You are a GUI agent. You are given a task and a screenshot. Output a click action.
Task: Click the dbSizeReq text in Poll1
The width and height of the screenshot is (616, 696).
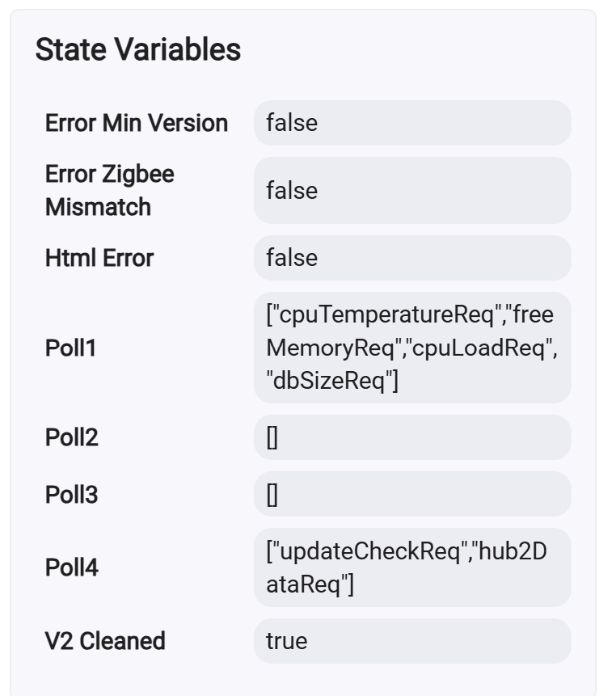pyautogui.click(x=331, y=381)
